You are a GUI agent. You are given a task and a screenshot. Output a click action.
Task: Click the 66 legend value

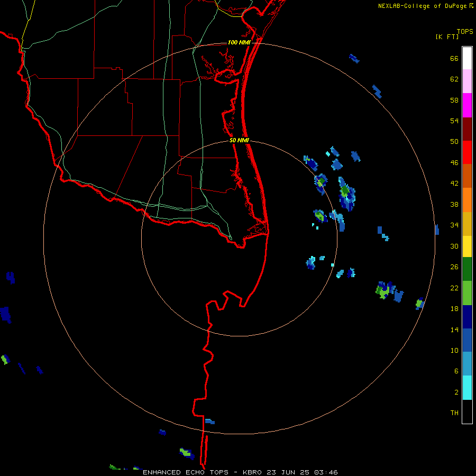454,59
